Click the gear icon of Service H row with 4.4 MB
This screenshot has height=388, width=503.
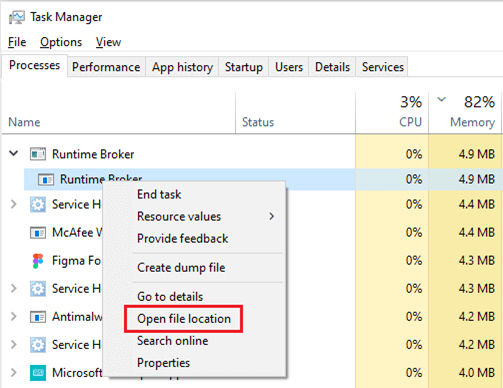pyautogui.click(x=38, y=204)
